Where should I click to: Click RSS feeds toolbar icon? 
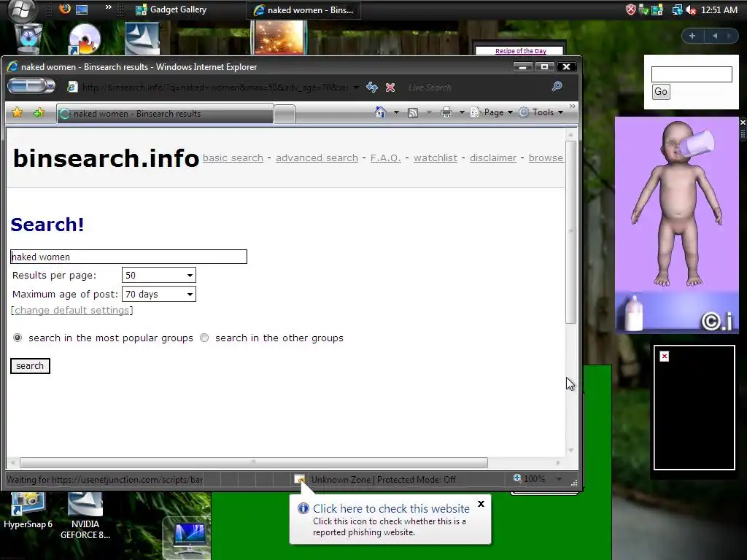[413, 112]
